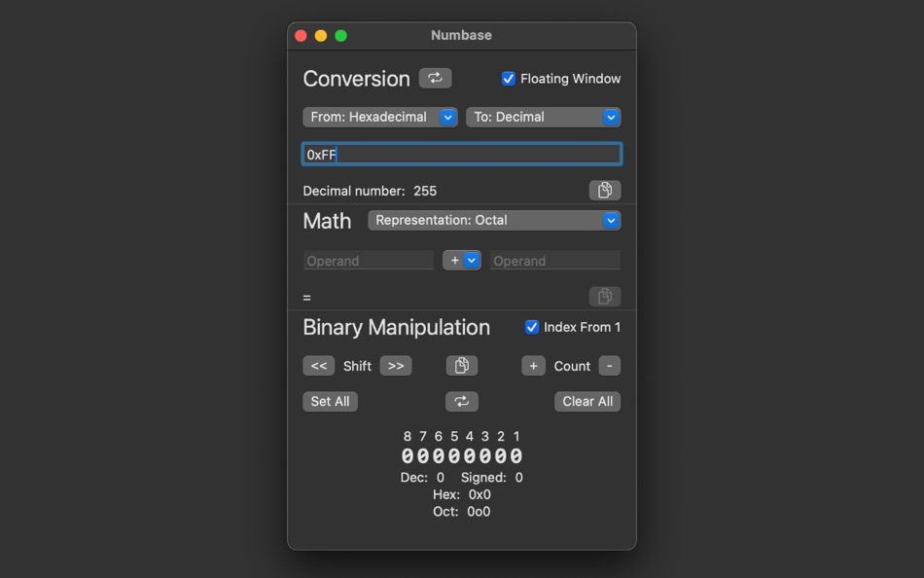Increase bit count with the + button
Image resolution: width=924 pixels, height=578 pixels.
click(533, 366)
